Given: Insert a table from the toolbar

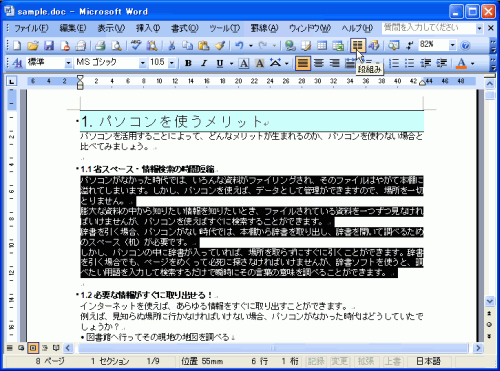Looking at the screenshot, I should pyautogui.click(x=322, y=45).
